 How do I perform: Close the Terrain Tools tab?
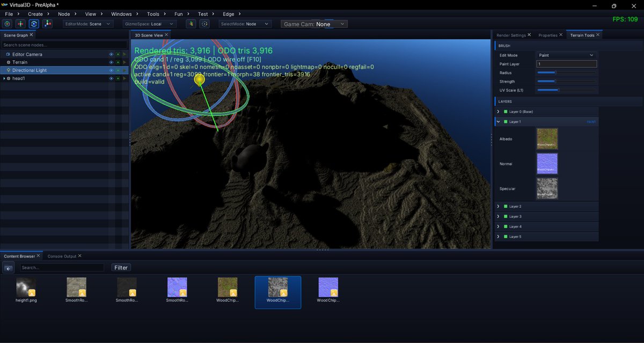(598, 35)
